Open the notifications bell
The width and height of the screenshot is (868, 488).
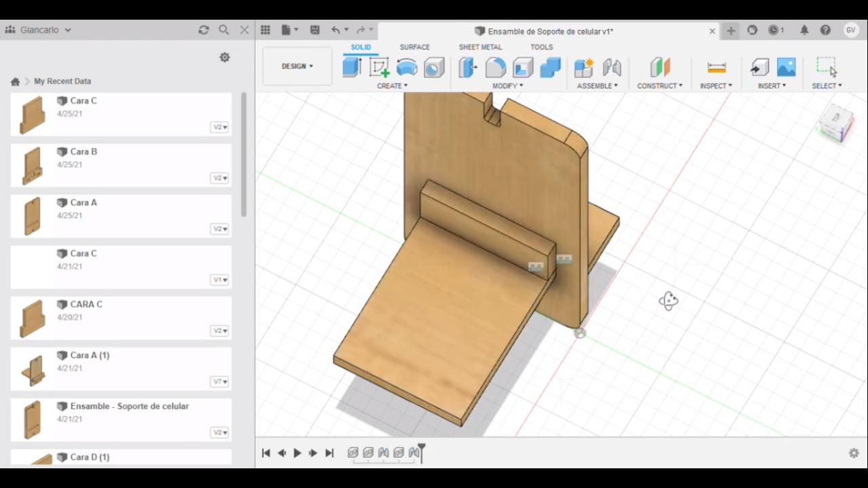point(804,30)
